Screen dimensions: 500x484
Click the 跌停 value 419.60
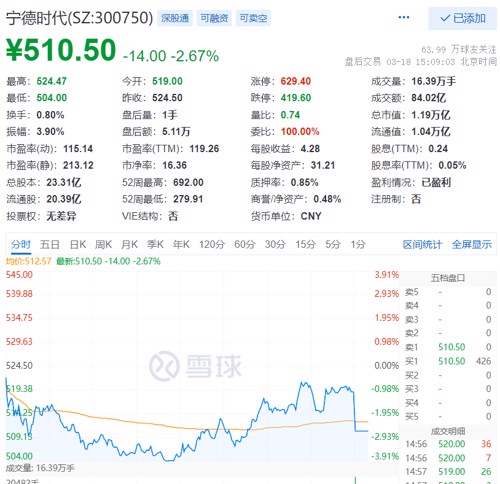296,98
